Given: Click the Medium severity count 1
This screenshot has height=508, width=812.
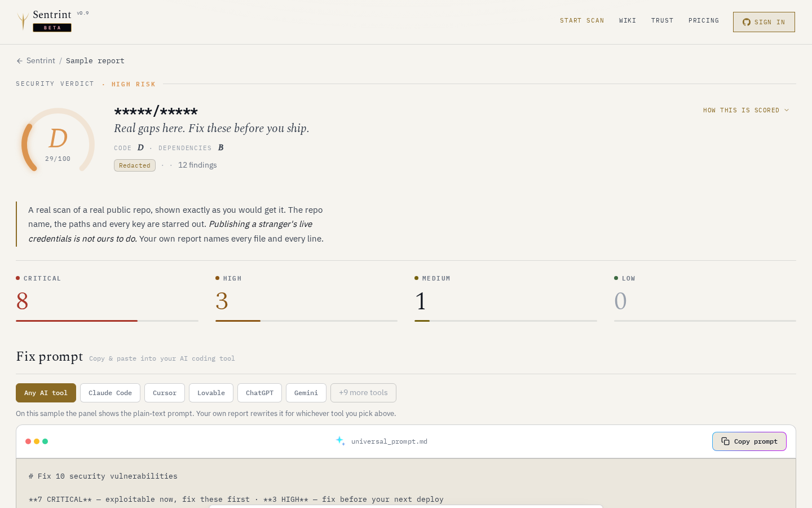Looking at the screenshot, I should pos(421,301).
